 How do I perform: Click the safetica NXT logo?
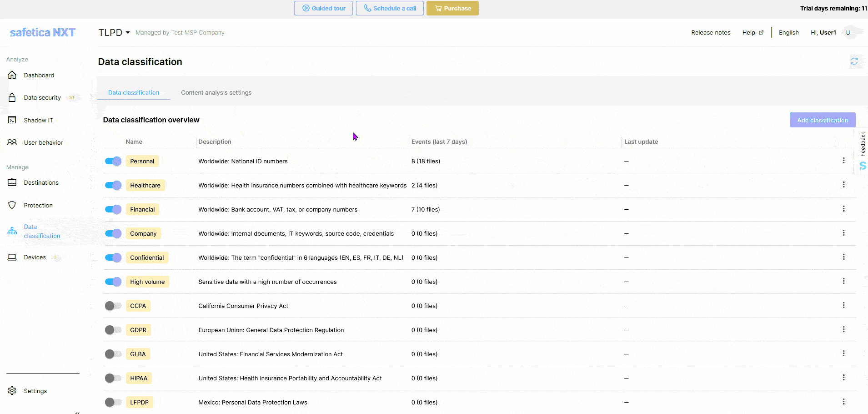(x=43, y=32)
